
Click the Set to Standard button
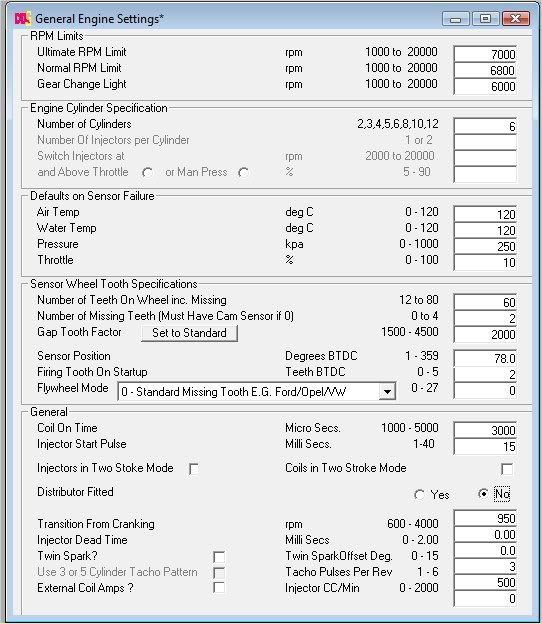[189, 333]
